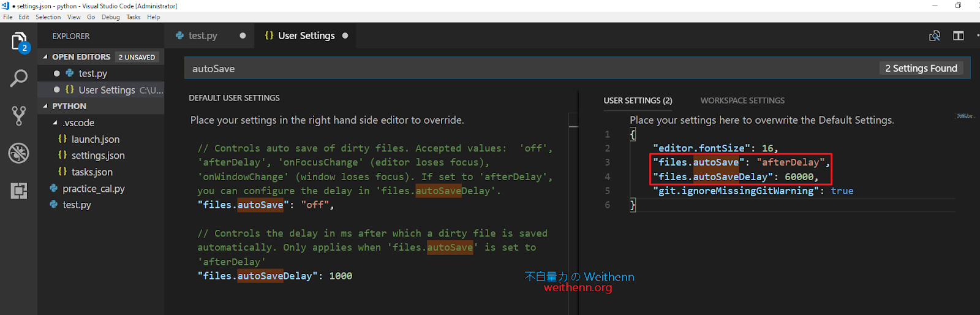Image resolution: width=980 pixels, height=315 pixels.
Task: Open the View menu
Action: tap(74, 17)
